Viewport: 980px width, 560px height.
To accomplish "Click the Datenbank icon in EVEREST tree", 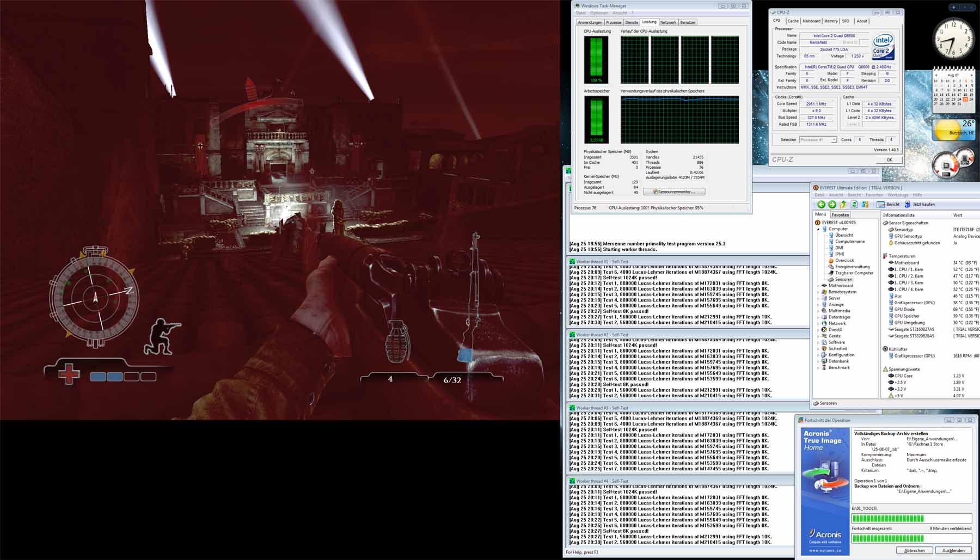I will (x=824, y=361).
